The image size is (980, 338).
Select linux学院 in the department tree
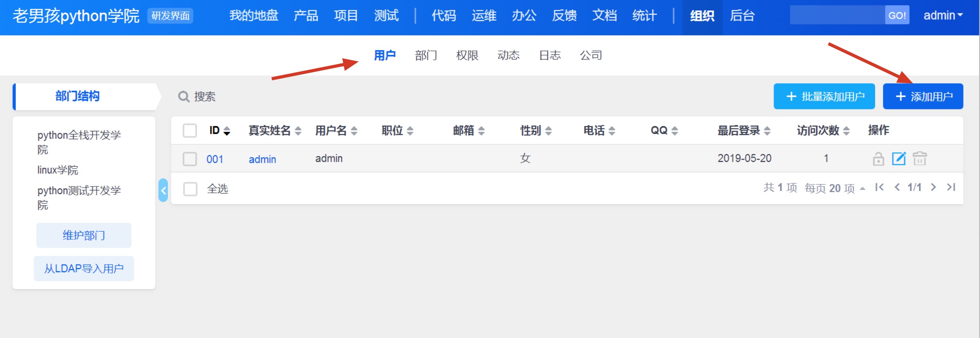coord(58,170)
